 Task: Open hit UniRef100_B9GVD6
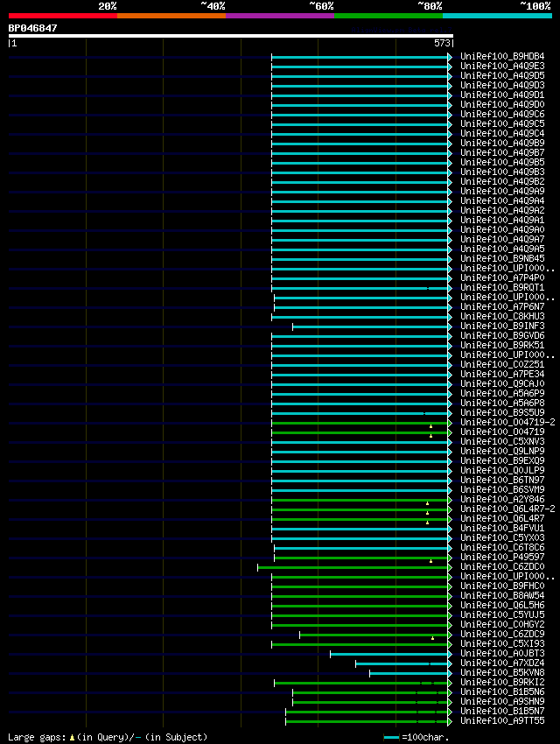pyautogui.click(x=502, y=336)
